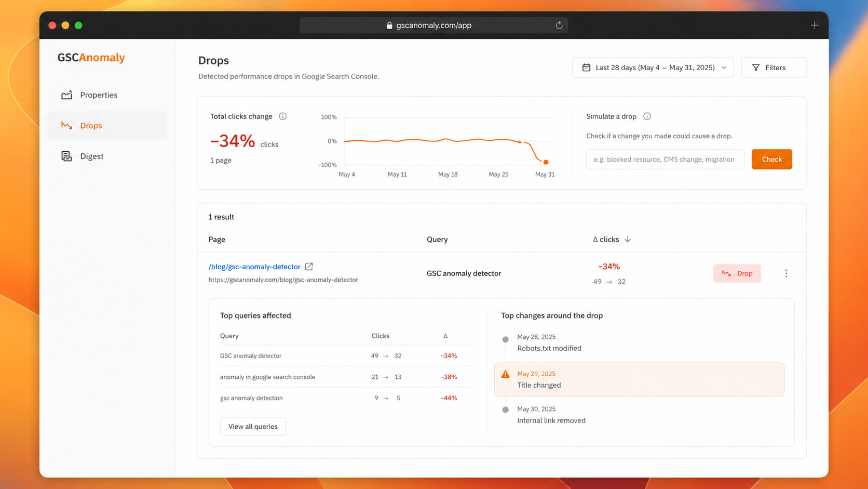The width and height of the screenshot is (868, 489).
Task: Click the Properties chart icon
Action: pos(66,95)
